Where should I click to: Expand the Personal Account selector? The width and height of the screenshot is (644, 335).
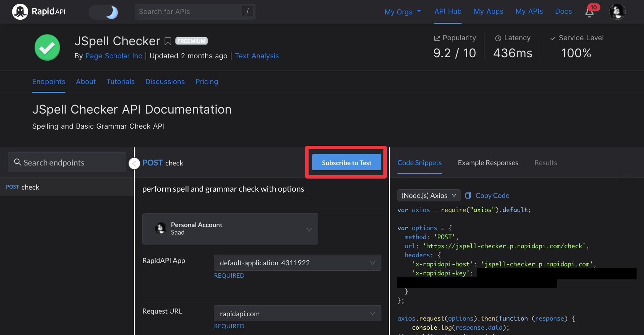(x=230, y=229)
